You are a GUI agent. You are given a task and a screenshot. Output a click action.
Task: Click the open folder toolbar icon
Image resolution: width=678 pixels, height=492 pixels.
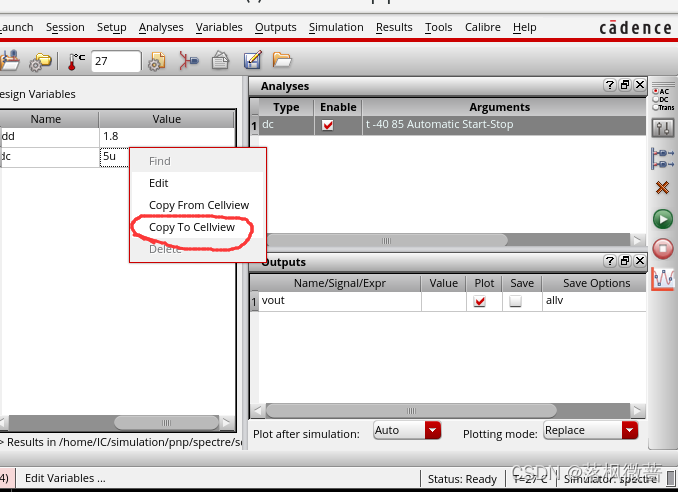coord(282,61)
